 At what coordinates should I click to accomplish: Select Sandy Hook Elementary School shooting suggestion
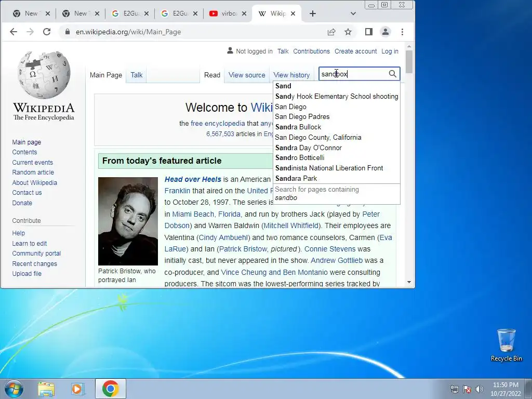point(337,96)
